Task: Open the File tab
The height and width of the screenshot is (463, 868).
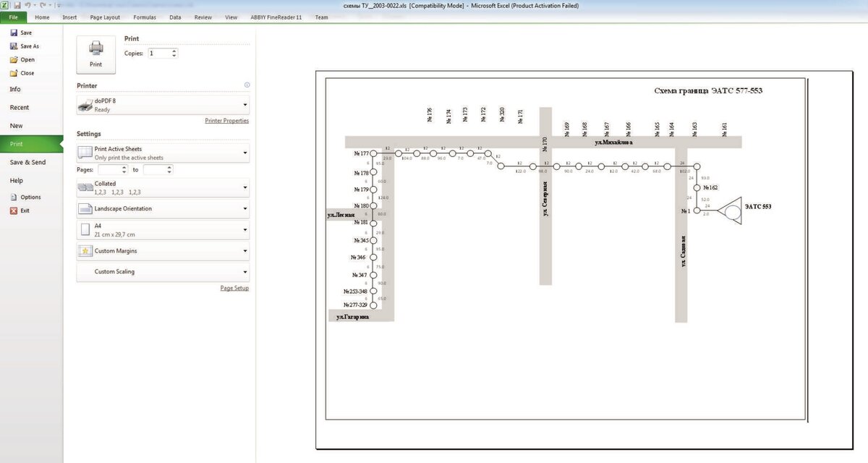Action: 14,17
